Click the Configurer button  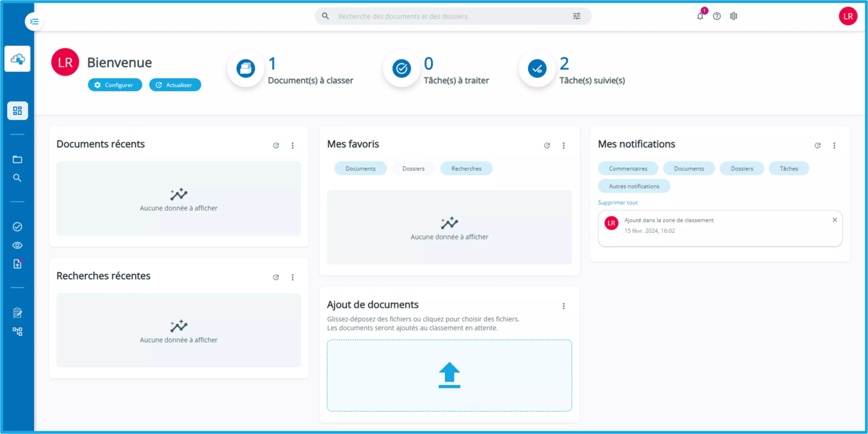click(115, 85)
